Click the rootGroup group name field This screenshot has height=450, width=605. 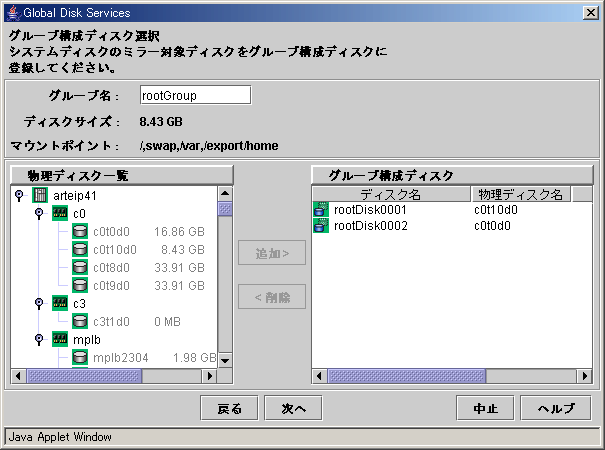pyautogui.click(x=196, y=95)
